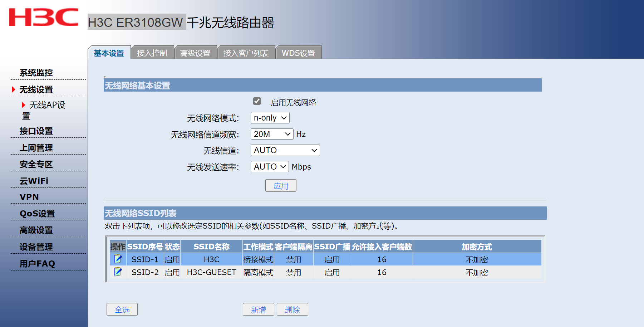Toggle the 启用无线网络 checkbox
The image size is (644, 327).
click(x=257, y=101)
